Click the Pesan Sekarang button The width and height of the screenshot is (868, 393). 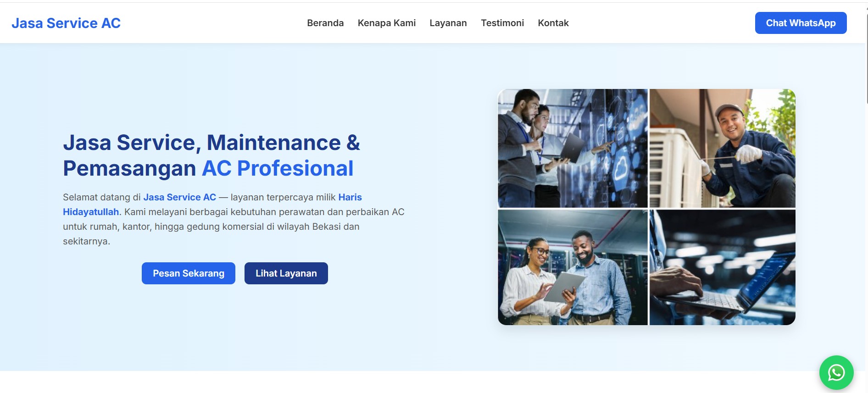click(x=188, y=273)
